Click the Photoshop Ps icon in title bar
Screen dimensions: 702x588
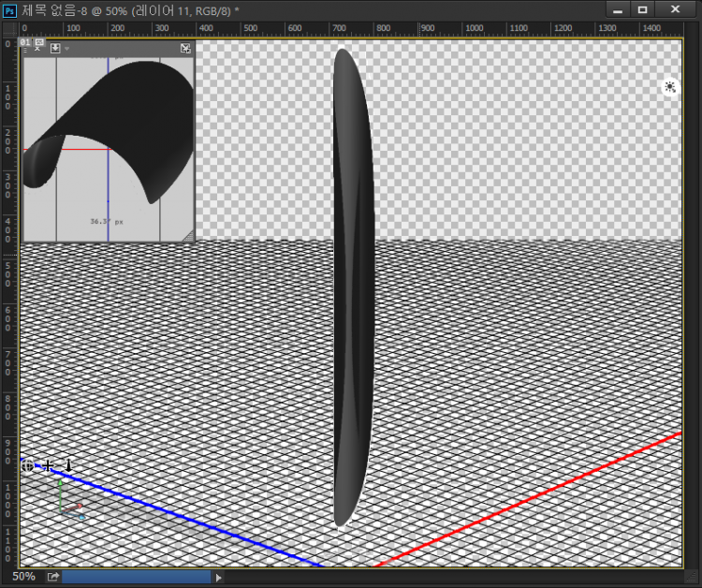pyautogui.click(x=10, y=9)
